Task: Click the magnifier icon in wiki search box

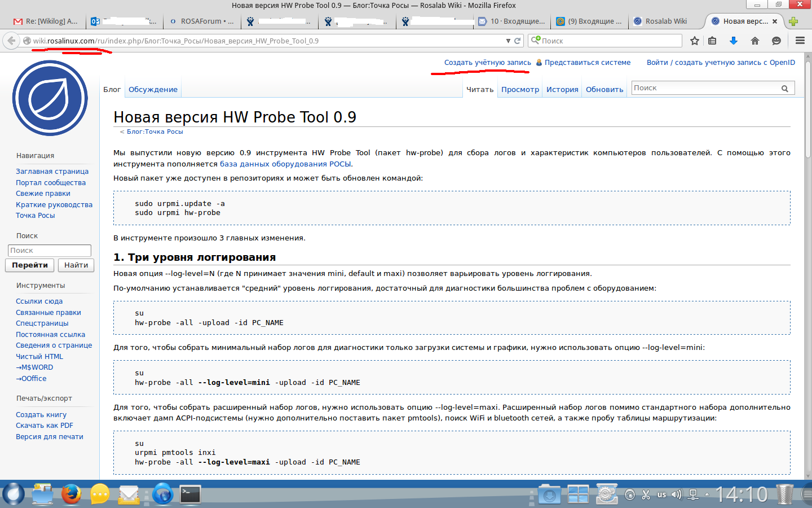Action: (785, 89)
